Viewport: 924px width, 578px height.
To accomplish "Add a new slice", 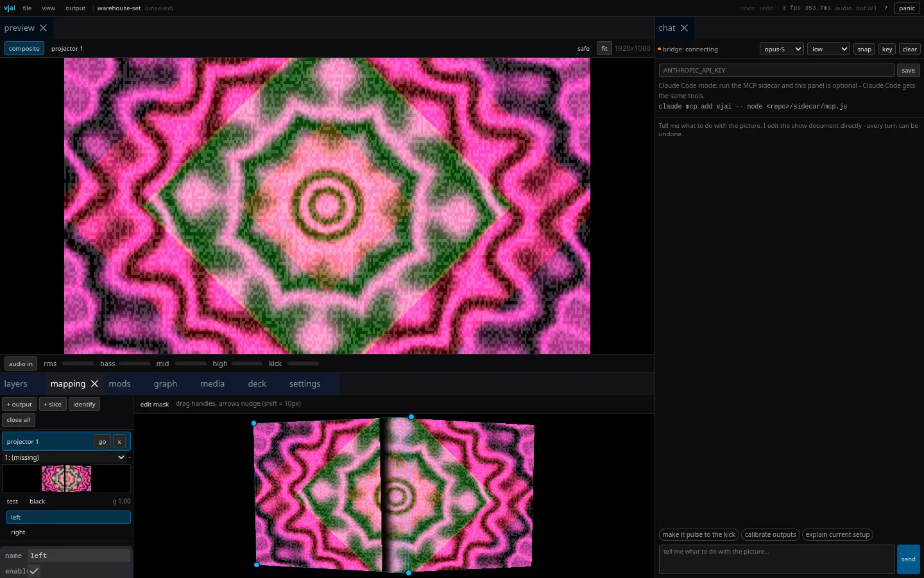I will 53,404.
